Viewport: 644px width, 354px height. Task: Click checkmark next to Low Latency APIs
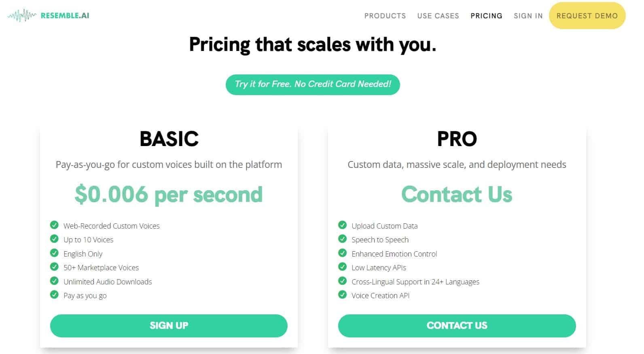click(x=342, y=267)
